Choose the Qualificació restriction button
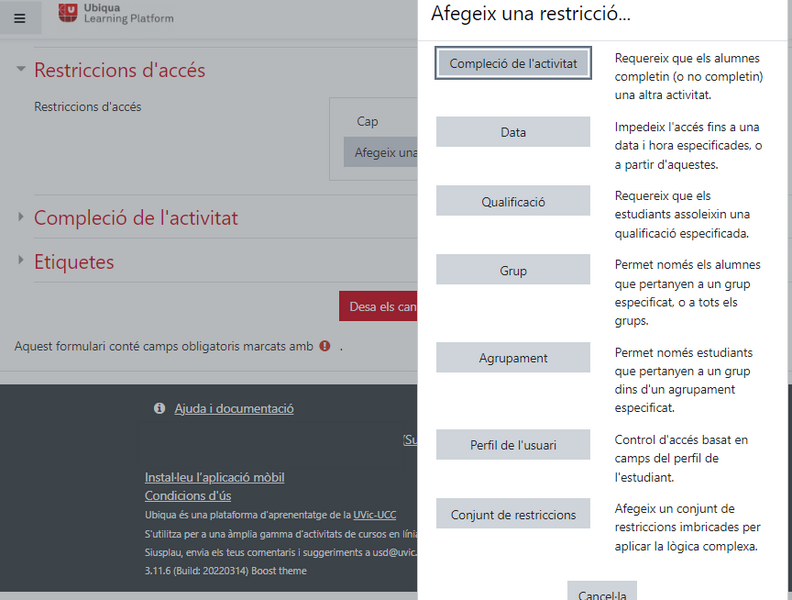The image size is (792, 600). [513, 201]
